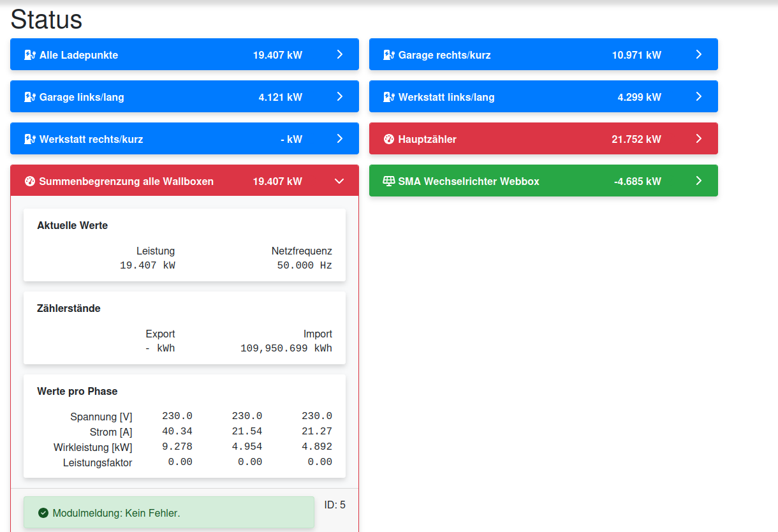Click the Modulmeldung: Kein Fehler message
Viewport: 778px width, 532px height.
click(117, 513)
